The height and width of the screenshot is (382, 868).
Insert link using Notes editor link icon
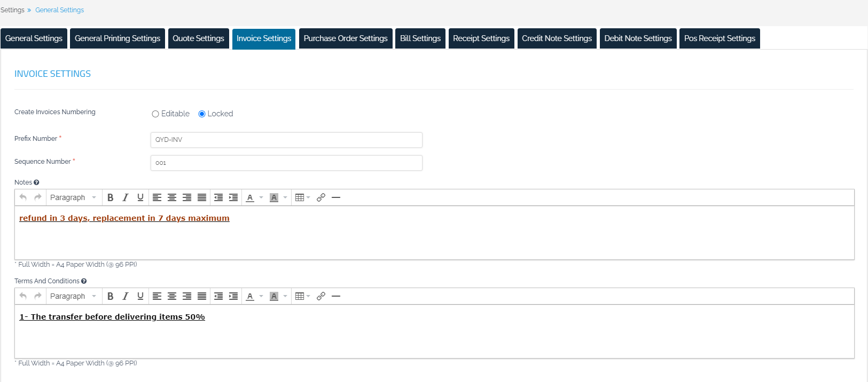click(x=320, y=197)
